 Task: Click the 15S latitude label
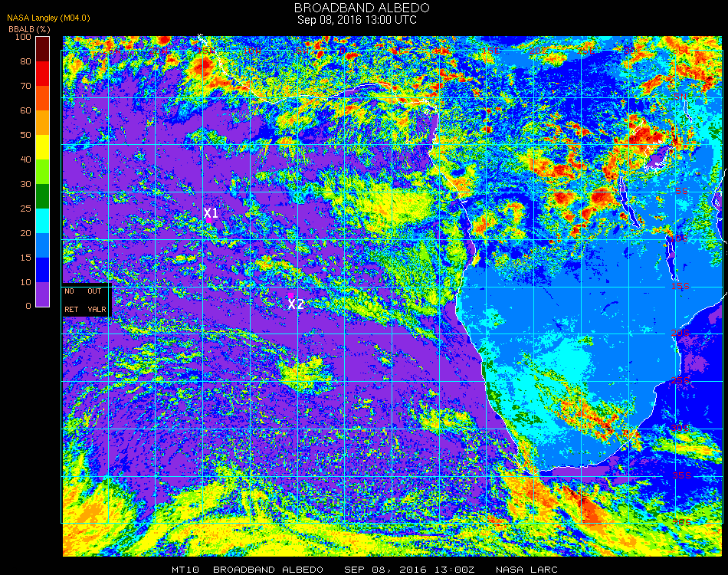point(680,286)
